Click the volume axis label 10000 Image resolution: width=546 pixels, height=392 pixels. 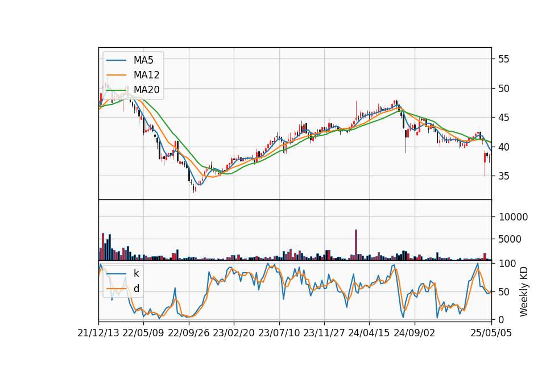(x=513, y=217)
